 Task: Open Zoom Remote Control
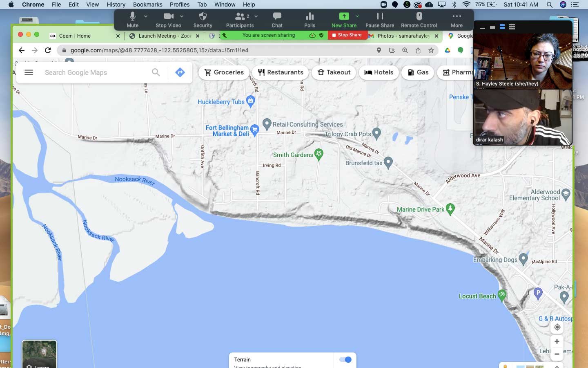coord(419,20)
